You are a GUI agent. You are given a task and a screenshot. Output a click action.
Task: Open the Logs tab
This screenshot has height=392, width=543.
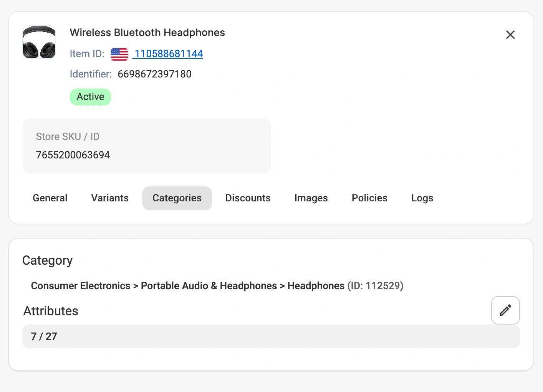(422, 198)
